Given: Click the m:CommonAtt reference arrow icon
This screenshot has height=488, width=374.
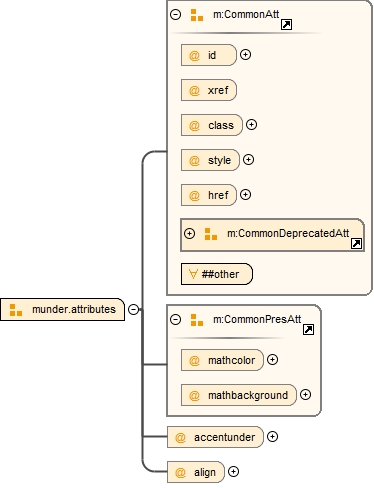Looking at the screenshot, I should [286, 25].
